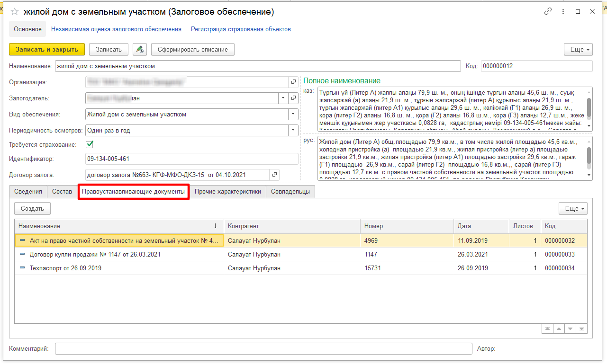Screen dimensions: 607x364
Task: Select the code cell 000000034
Action: [x=564, y=268]
